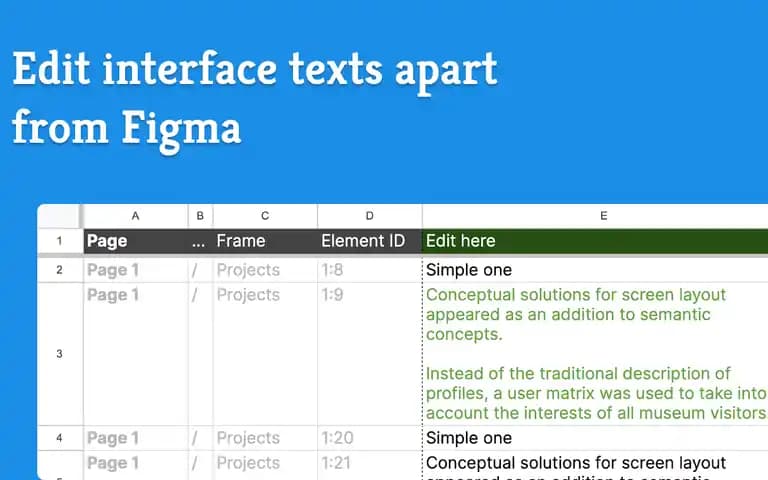The image size is (768, 480).
Task: Select column B header
Action: click(x=200, y=216)
